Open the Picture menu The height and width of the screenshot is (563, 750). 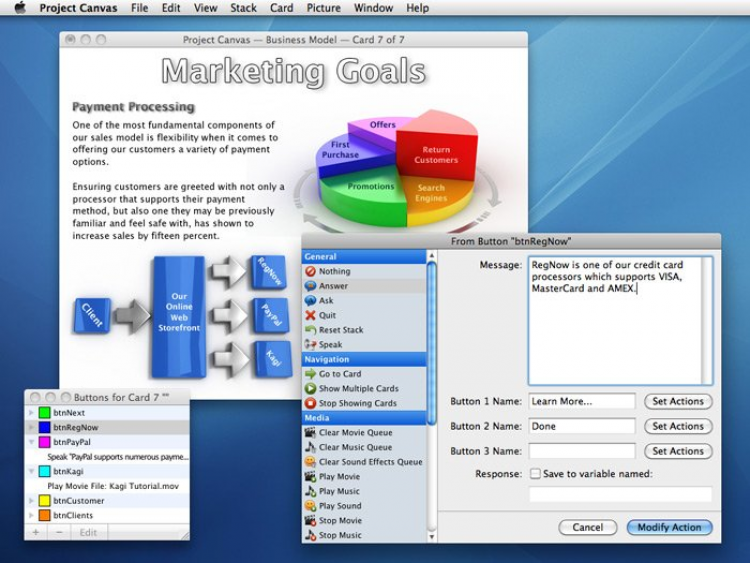pyautogui.click(x=323, y=8)
